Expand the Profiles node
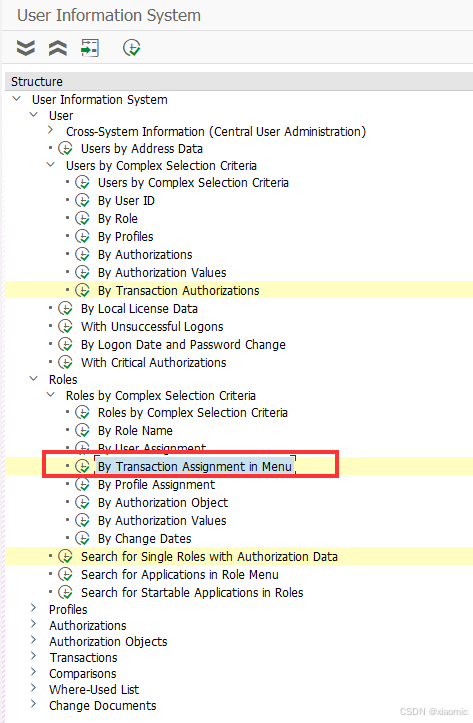 34,608
